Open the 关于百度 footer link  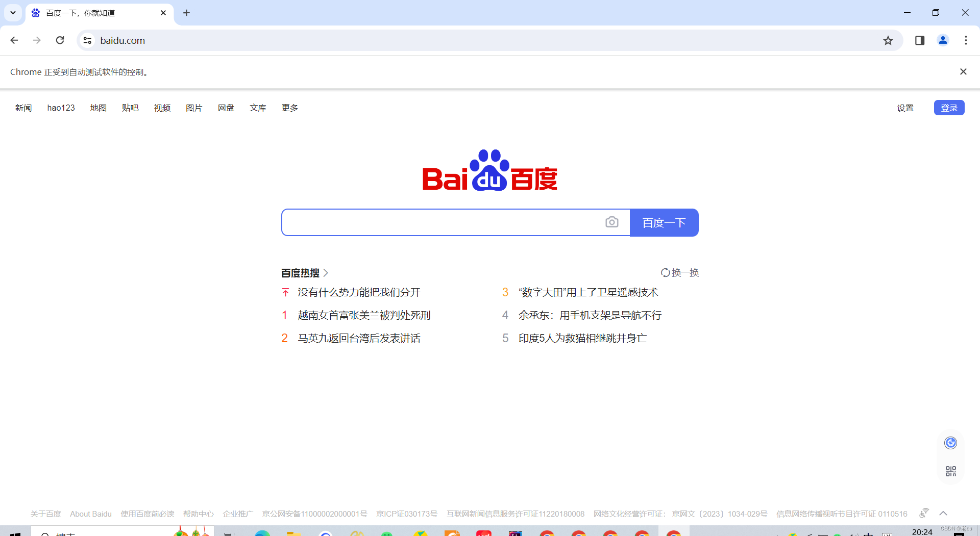[x=45, y=514]
